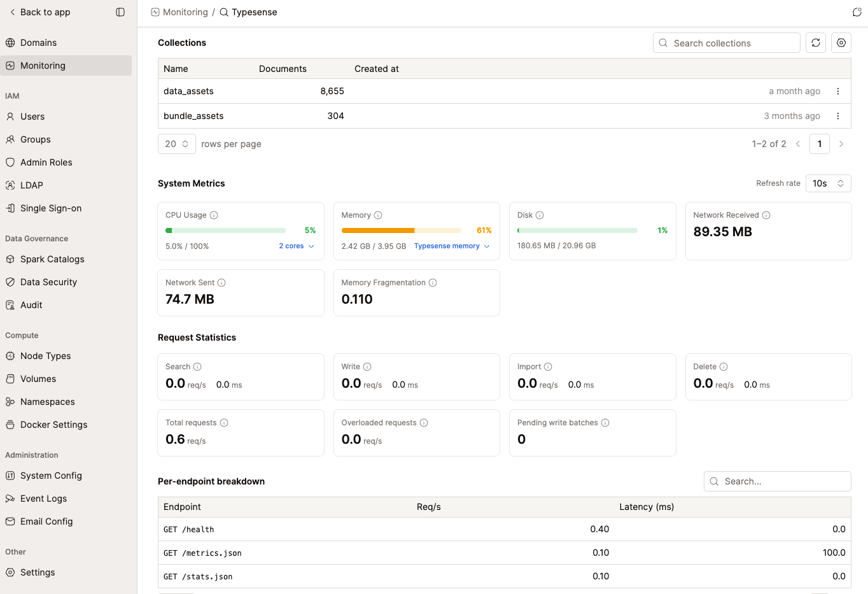The width and height of the screenshot is (868, 594).
Task: Toggle the sidebar collapse icon
Action: click(x=120, y=12)
